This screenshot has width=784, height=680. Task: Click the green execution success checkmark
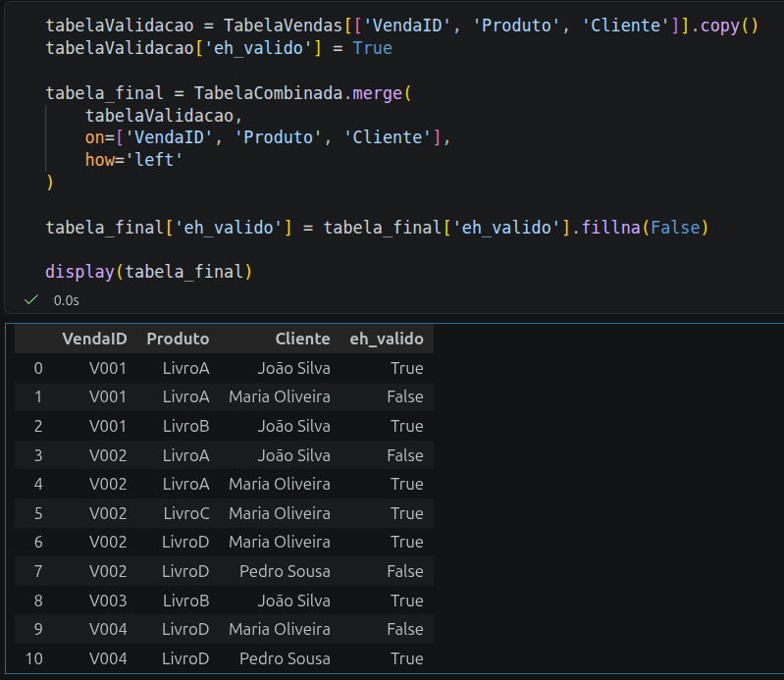(31, 300)
